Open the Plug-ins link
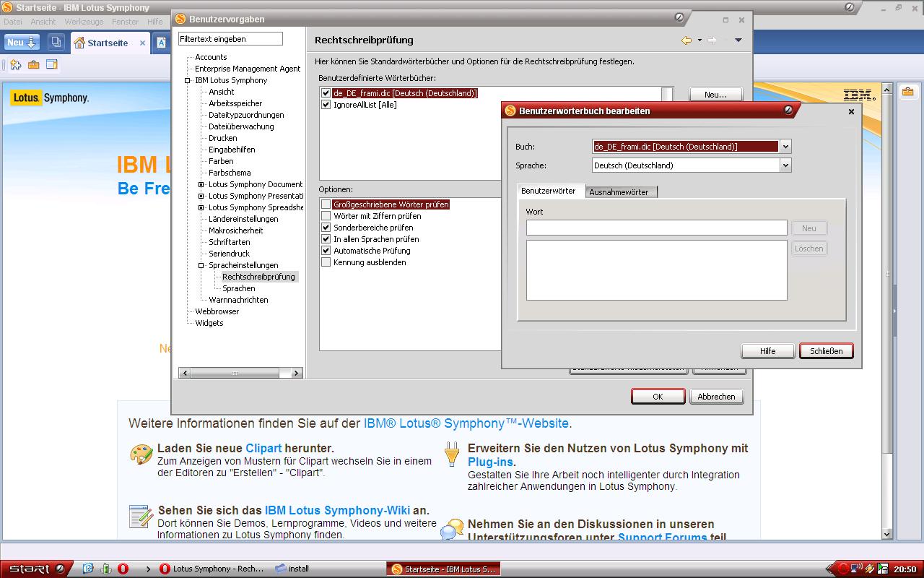 pyautogui.click(x=491, y=462)
